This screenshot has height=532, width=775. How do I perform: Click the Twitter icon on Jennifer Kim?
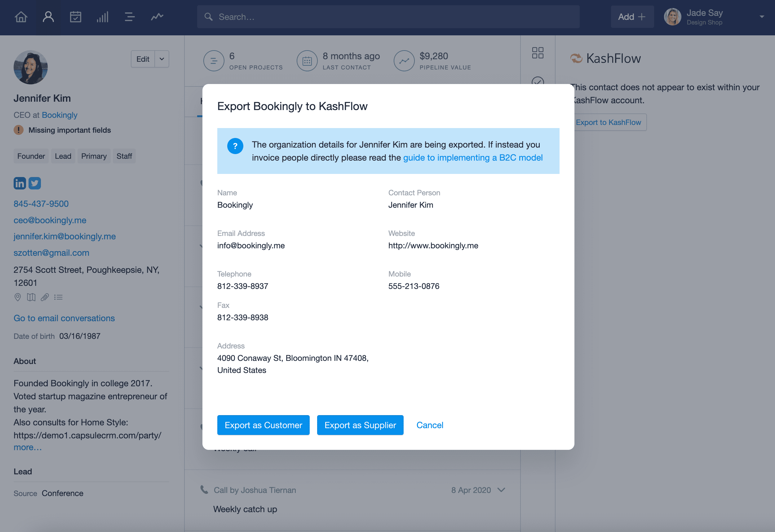coord(34,183)
